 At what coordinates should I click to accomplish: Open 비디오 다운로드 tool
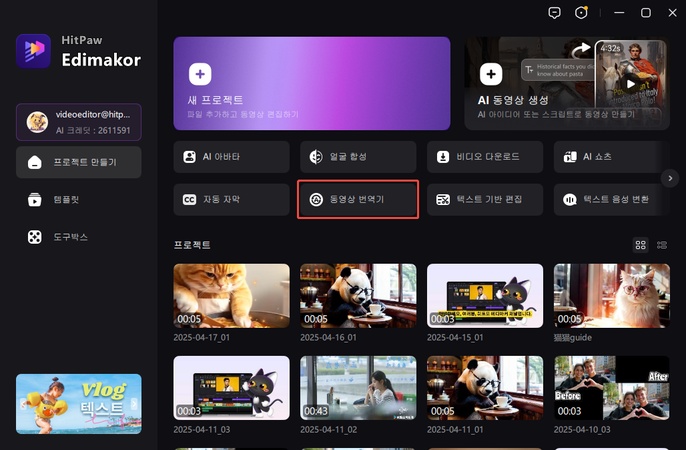[485, 157]
